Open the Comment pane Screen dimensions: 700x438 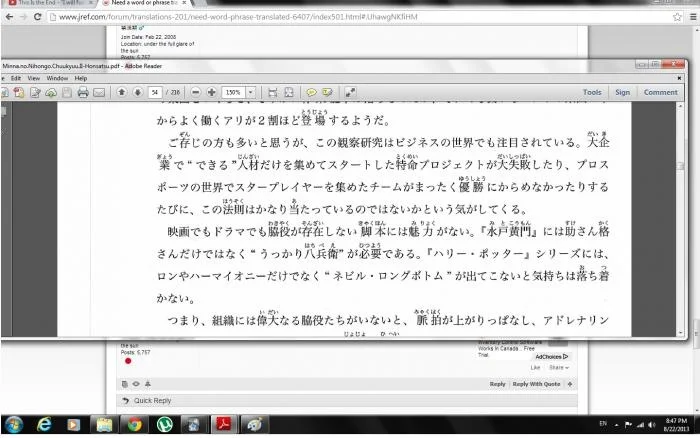[660, 92]
